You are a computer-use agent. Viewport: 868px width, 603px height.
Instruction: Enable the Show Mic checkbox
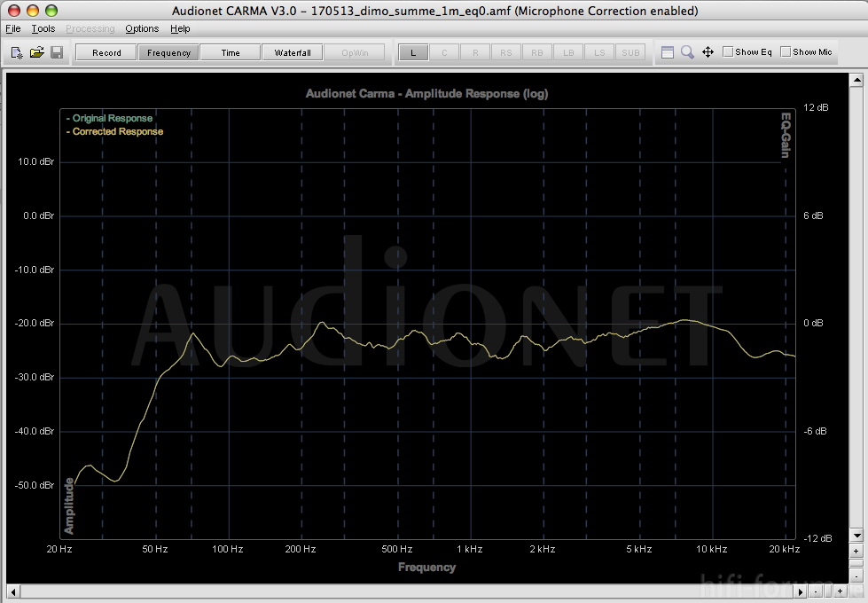pos(786,52)
